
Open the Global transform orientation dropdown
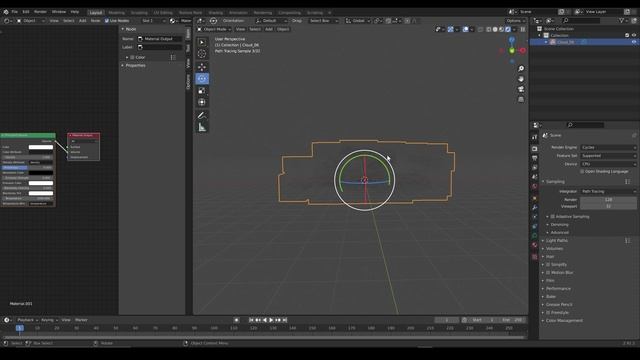(x=358, y=20)
